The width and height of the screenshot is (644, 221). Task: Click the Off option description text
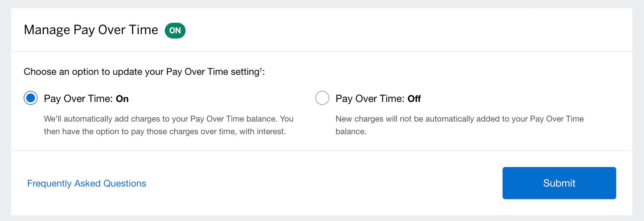[x=460, y=125]
